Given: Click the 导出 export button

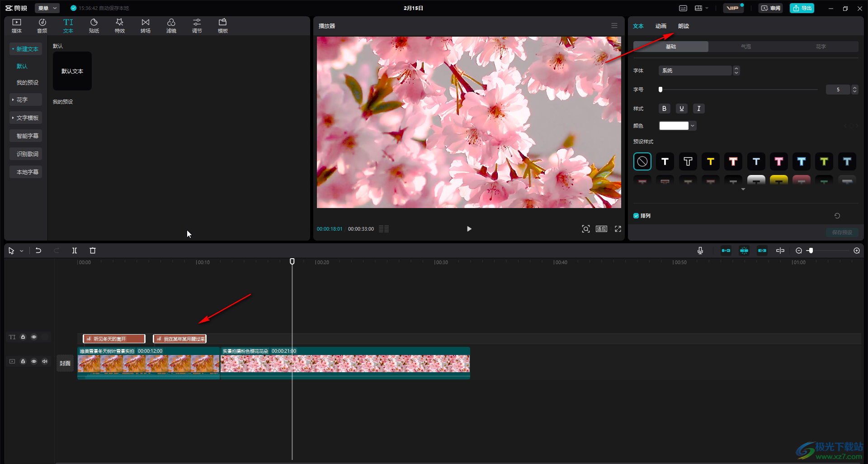Looking at the screenshot, I should [802, 8].
